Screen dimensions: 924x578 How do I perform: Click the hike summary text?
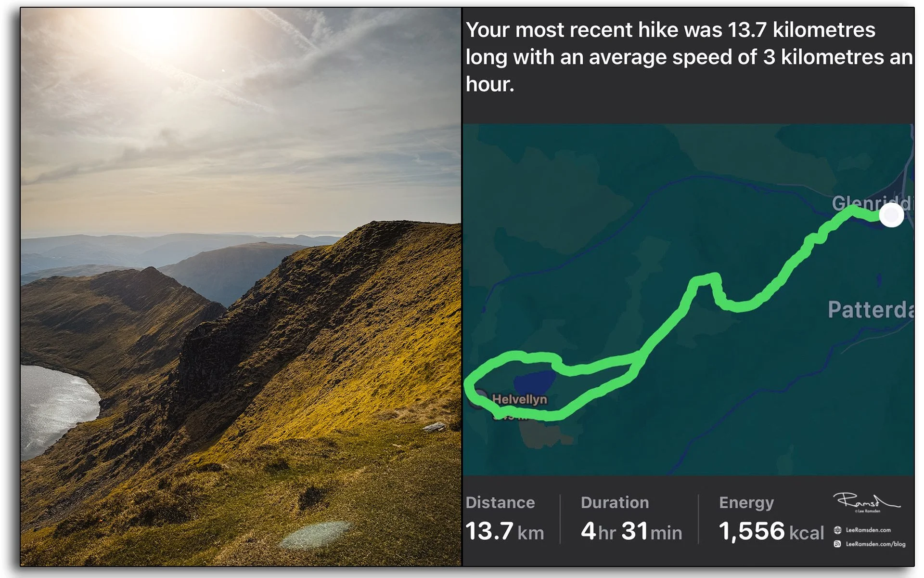(x=689, y=57)
